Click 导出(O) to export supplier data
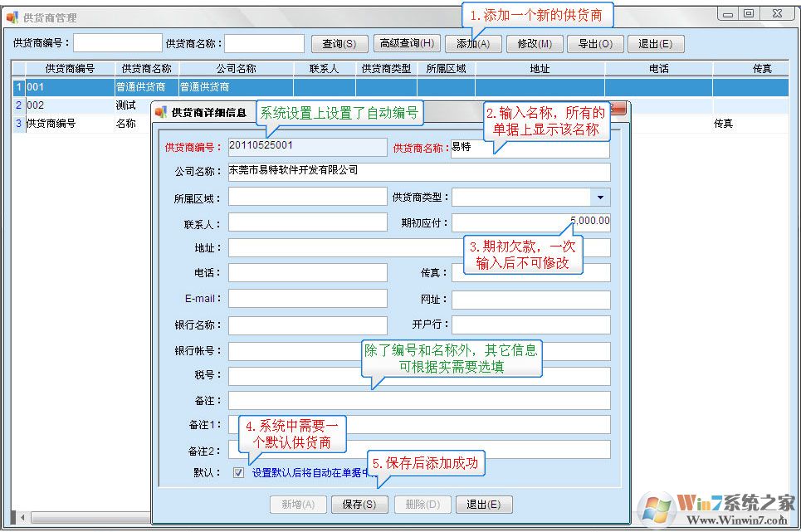Viewport: 801px width, 532px height. pos(595,43)
